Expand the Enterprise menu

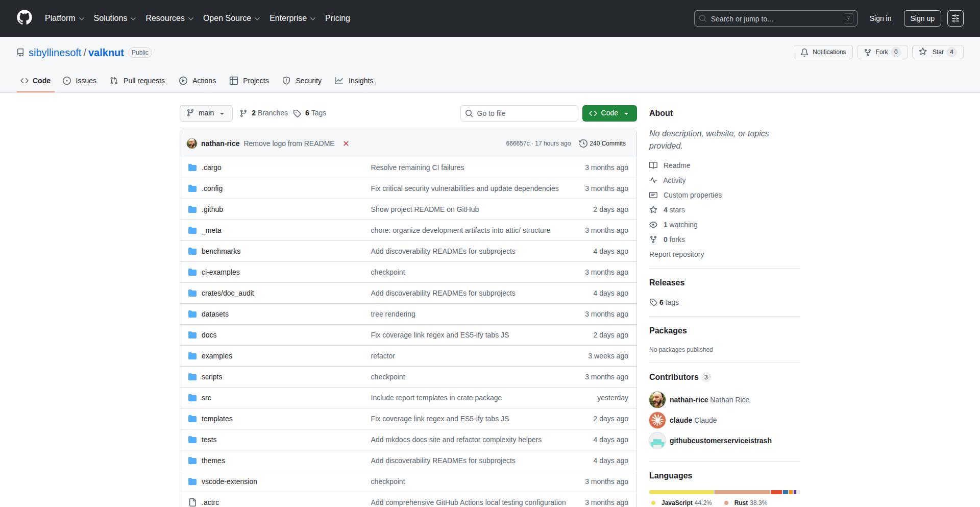(x=292, y=18)
